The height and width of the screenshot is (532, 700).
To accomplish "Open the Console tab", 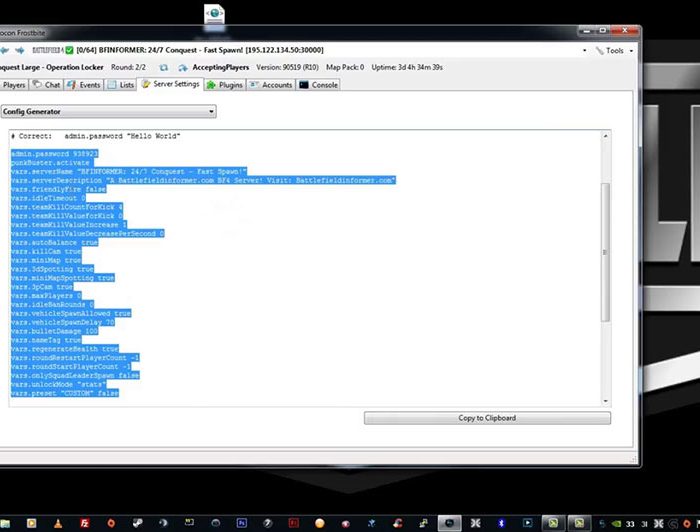I will 318,85.
